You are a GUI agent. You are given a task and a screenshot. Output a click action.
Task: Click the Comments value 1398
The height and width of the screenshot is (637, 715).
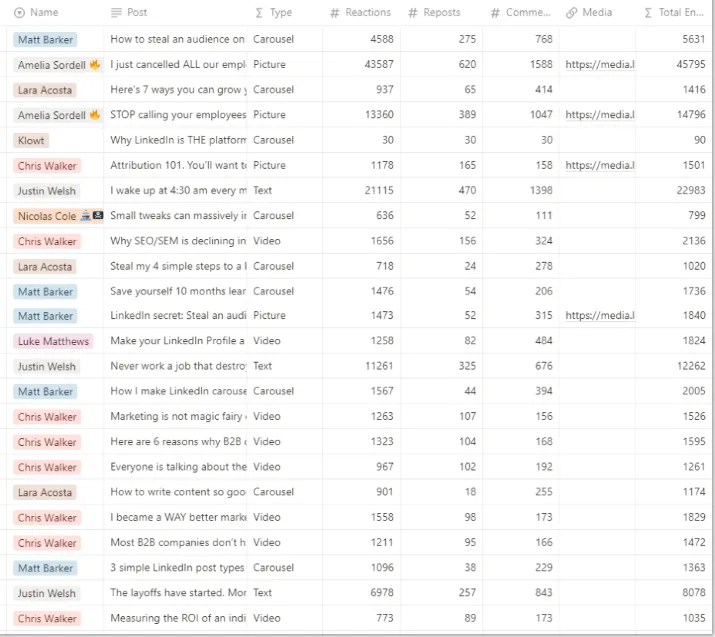tap(541, 191)
